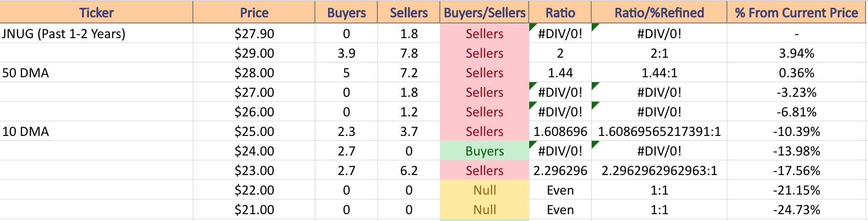The image size is (868, 221).
Task: Select the green Buyers cell at $24.00
Action: [484, 151]
